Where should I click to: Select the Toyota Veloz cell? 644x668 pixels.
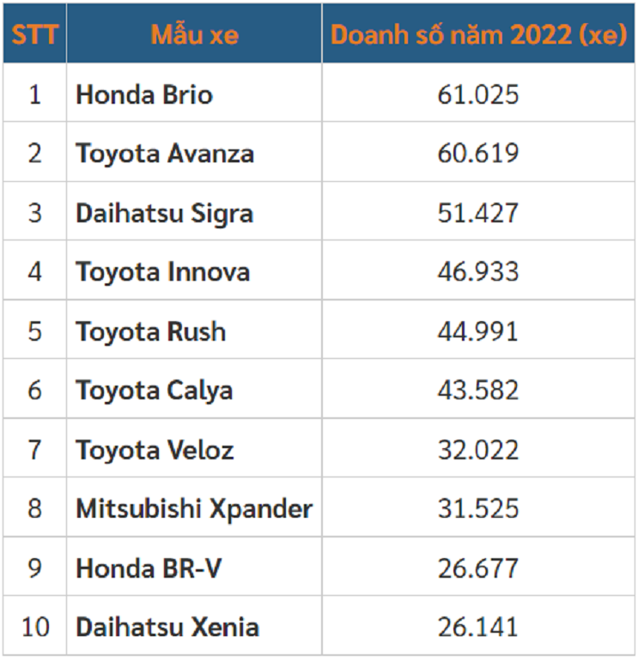click(155, 450)
